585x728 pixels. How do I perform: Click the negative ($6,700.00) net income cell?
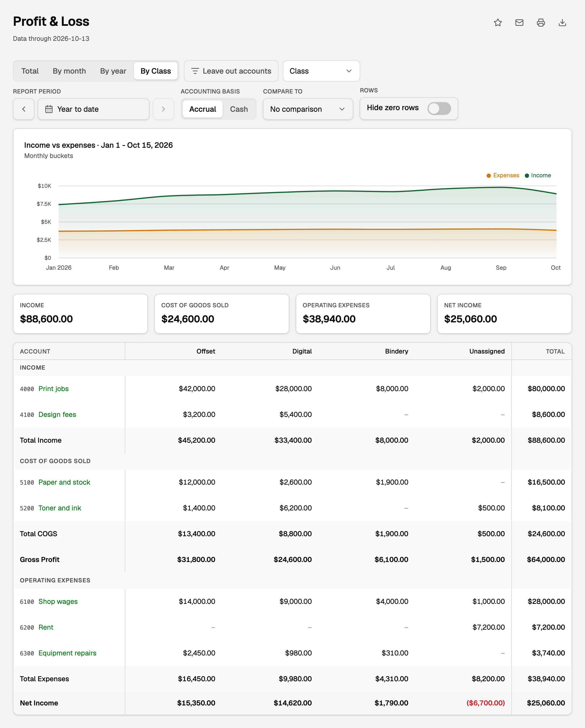tap(485, 703)
